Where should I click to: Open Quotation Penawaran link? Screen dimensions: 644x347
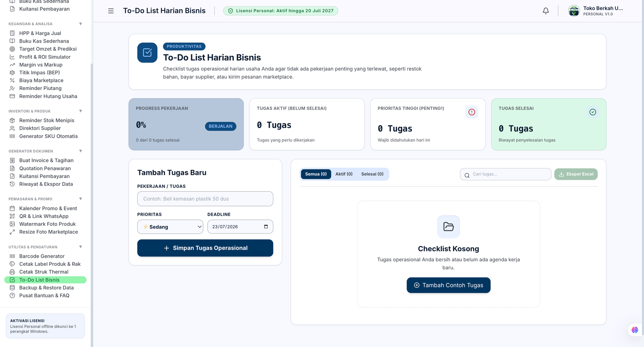pos(45,168)
